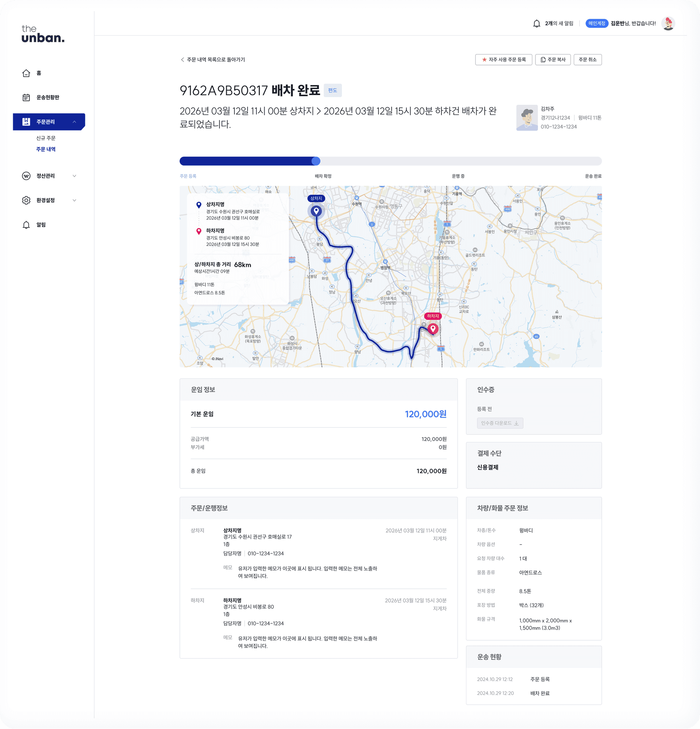This screenshot has height=729, width=700.
Task: Select 주문 내역 menu item
Action: [x=45, y=149]
